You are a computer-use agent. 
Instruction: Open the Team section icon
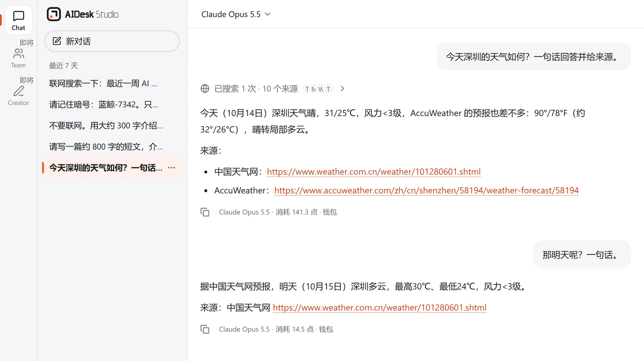click(18, 54)
